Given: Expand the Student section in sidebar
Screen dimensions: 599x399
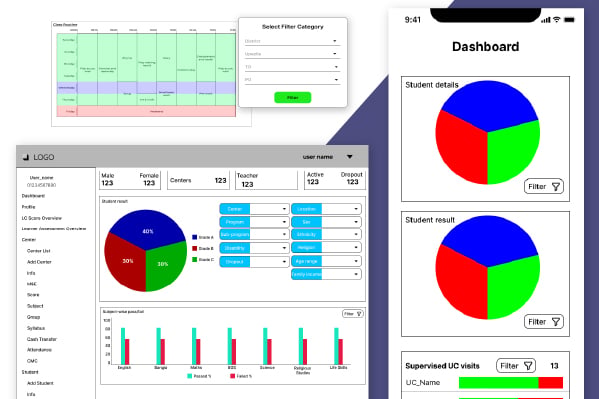Looking at the screenshot, I should (x=30, y=372).
